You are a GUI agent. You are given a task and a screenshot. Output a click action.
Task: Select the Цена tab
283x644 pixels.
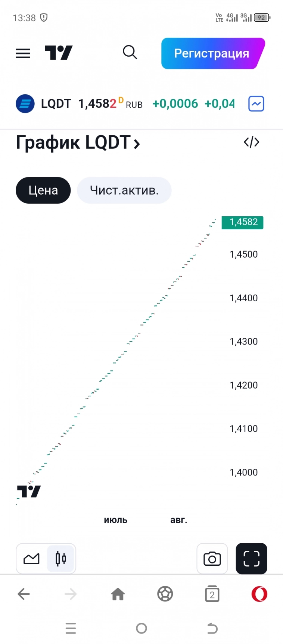point(43,190)
